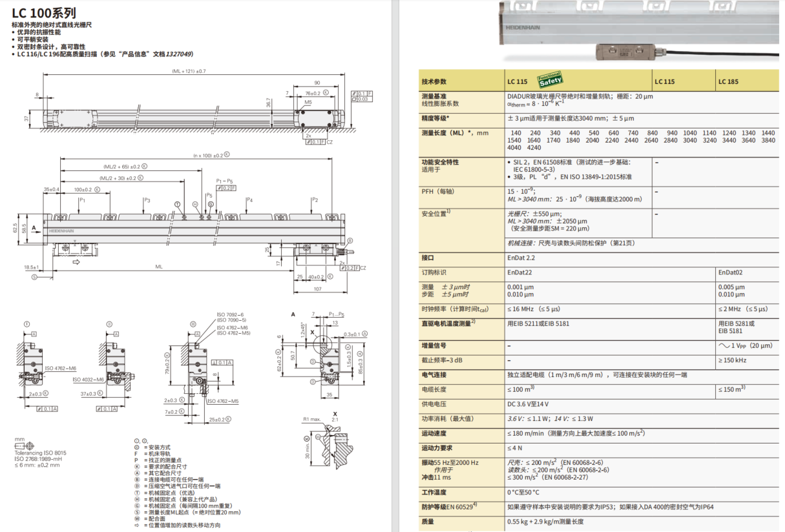Viewport: 785px width, 532px height.
Task: Click the "LC 185" column header
Action: pyautogui.click(x=728, y=82)
